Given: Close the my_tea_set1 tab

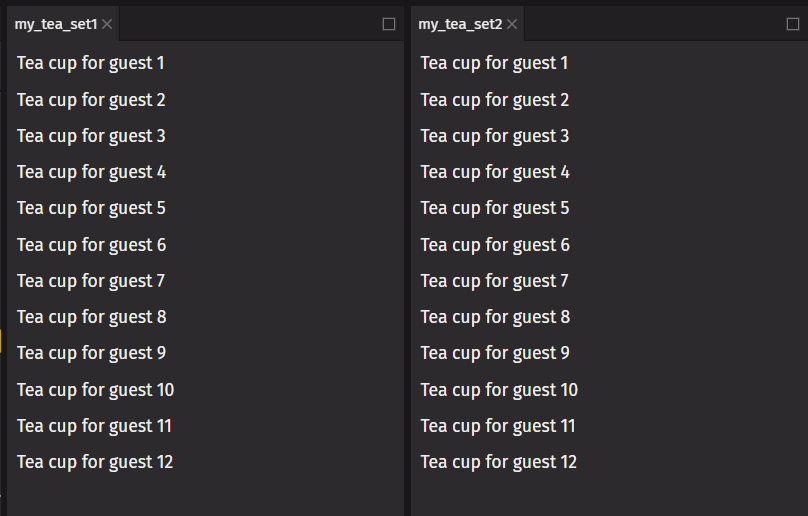Looking at the screenshot, I should point(108,24).
